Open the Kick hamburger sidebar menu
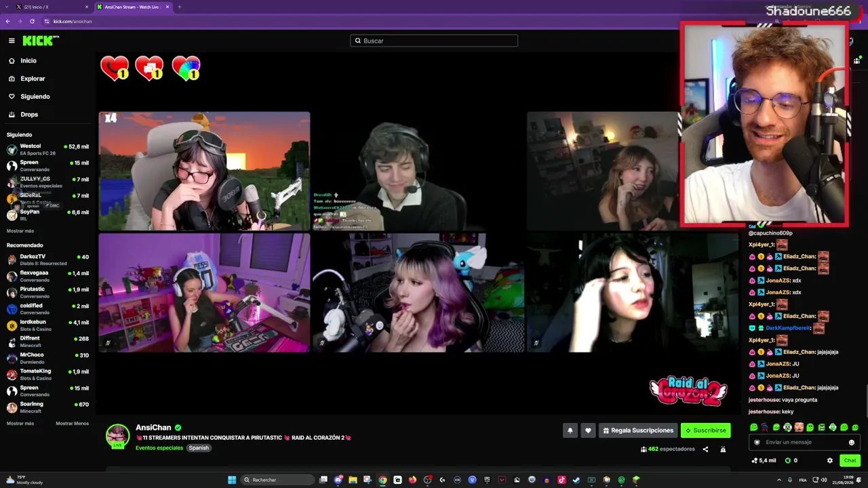 pyautogui.click(x=12, y=41)
